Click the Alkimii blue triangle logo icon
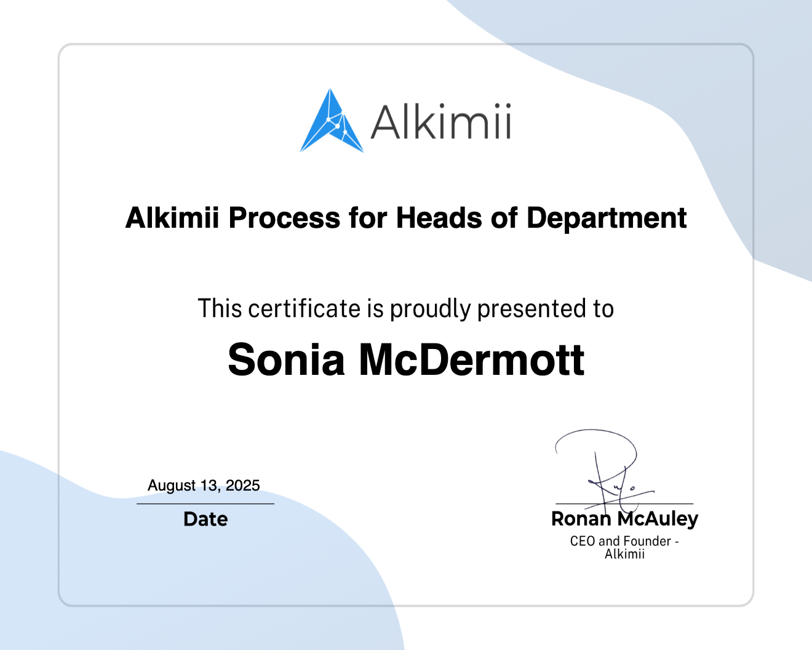Viewport: 812px width, 650px height. tap(332, 121)
